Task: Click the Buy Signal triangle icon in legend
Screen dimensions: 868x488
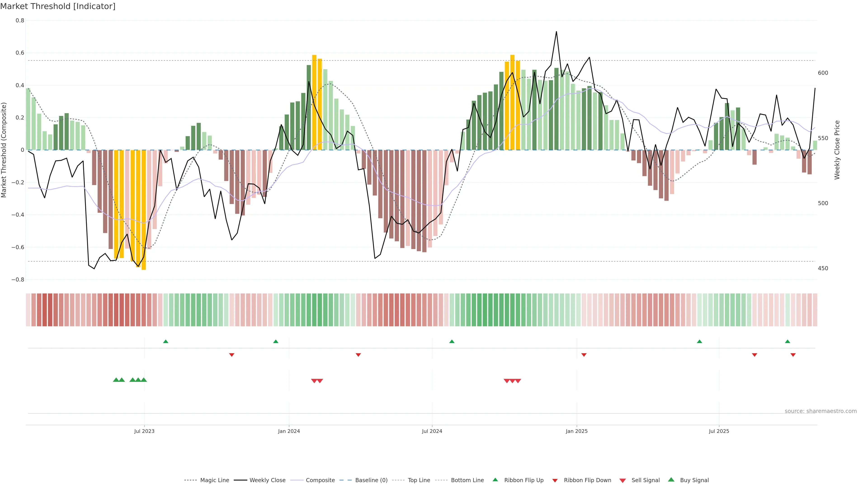Action: (x=671, y=480)
